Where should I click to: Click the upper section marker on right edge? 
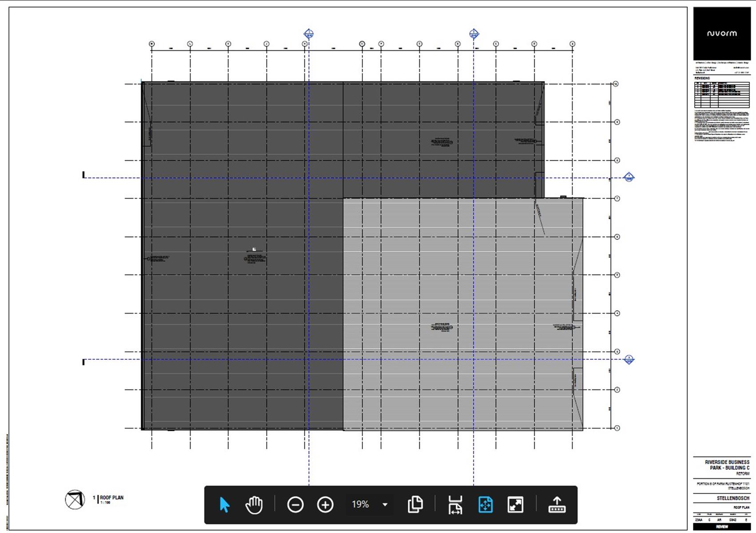coord(629,178)
